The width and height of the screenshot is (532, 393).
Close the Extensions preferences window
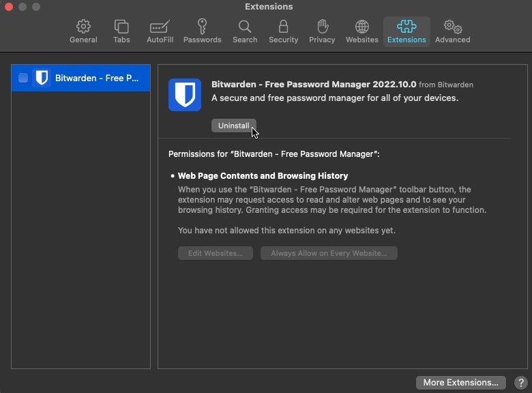point(9,7)
